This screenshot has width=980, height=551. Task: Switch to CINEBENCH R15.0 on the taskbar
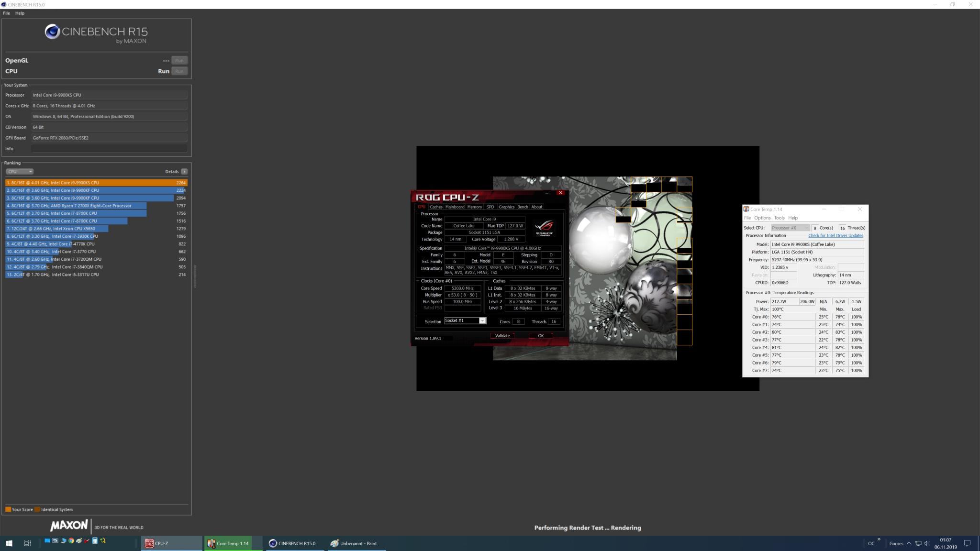pos(295,543)
